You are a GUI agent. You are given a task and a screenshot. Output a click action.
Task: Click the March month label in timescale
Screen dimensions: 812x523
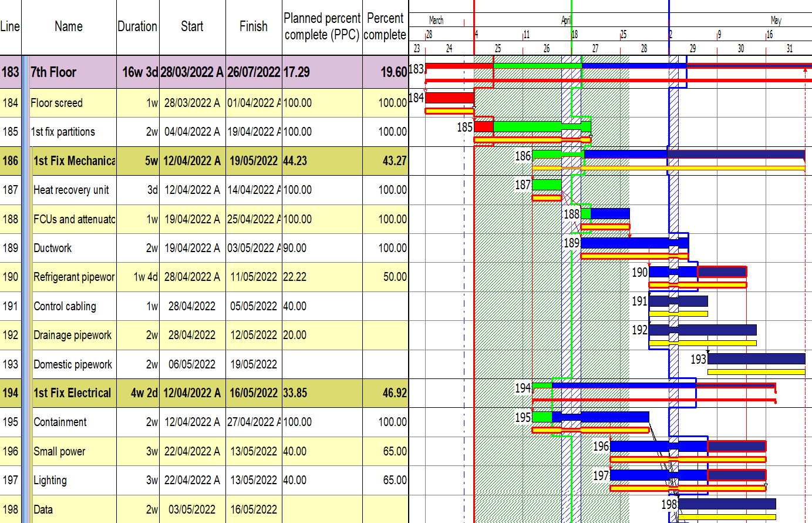point(436,20)
